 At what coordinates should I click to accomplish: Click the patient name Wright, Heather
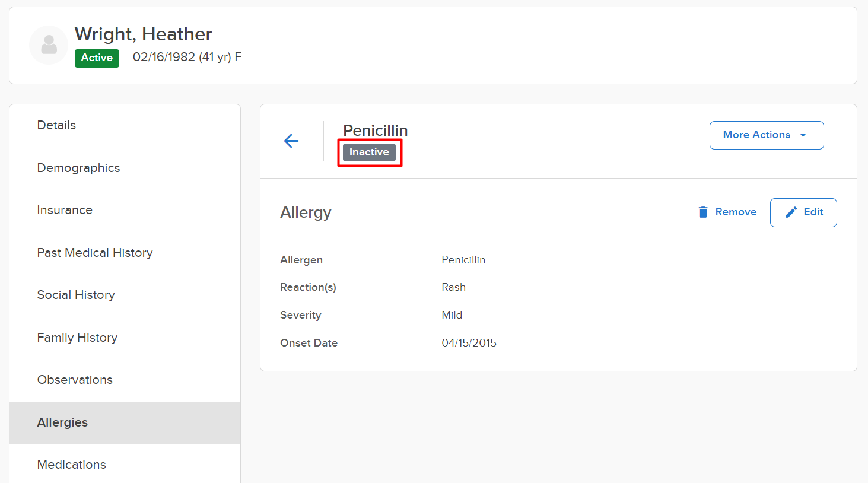point(143,34)
